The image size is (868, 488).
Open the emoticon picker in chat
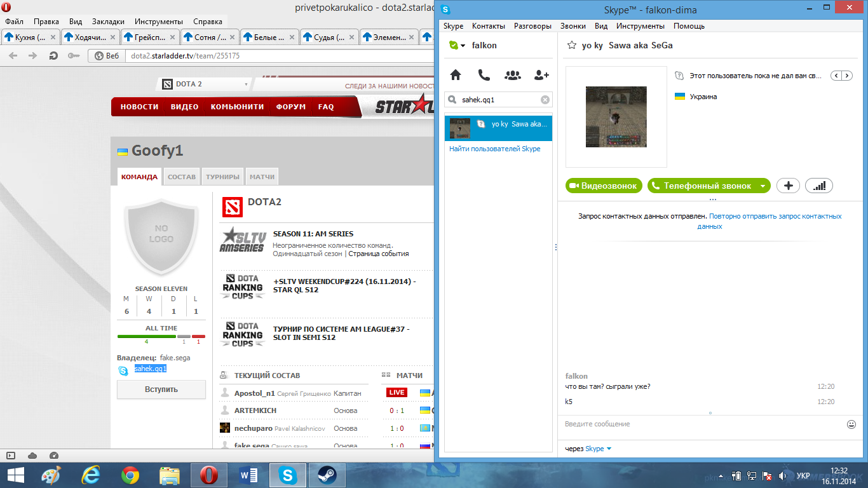click(851, 424)
